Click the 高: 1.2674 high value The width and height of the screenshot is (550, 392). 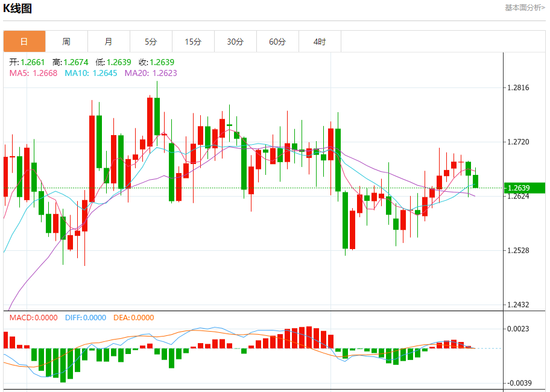click(70, 62)
